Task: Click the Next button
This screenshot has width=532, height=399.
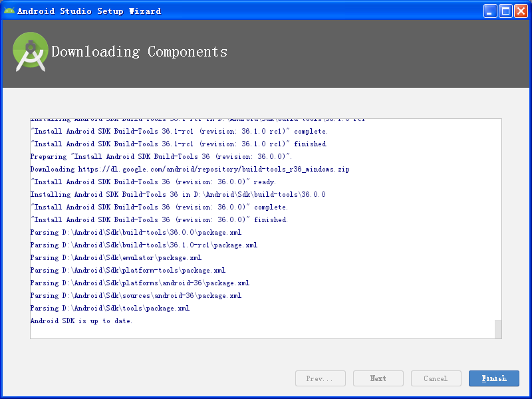Action: tap(378, 378)
